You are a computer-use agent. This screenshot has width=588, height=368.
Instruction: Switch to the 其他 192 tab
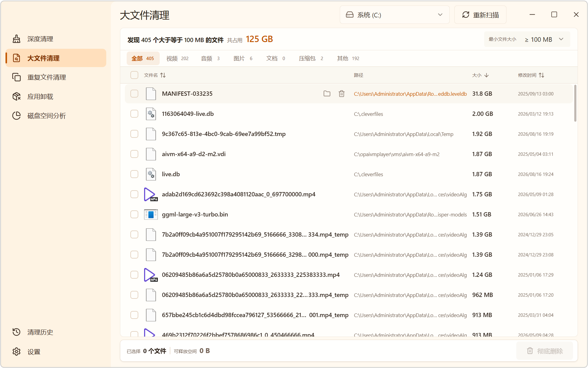coord(348,58)
